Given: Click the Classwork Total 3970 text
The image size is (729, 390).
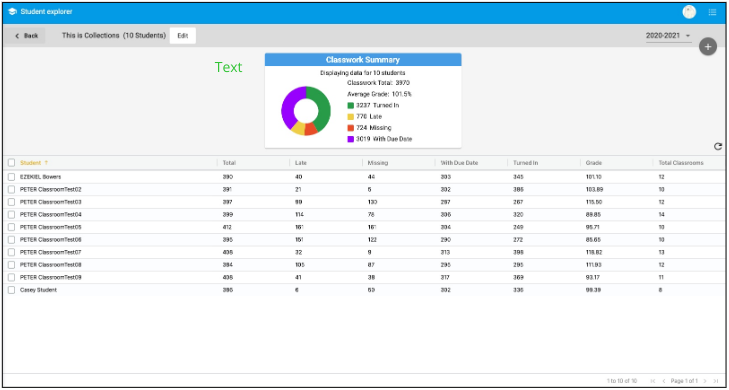Looking at the screenshot, I should (x=378, y=83).
